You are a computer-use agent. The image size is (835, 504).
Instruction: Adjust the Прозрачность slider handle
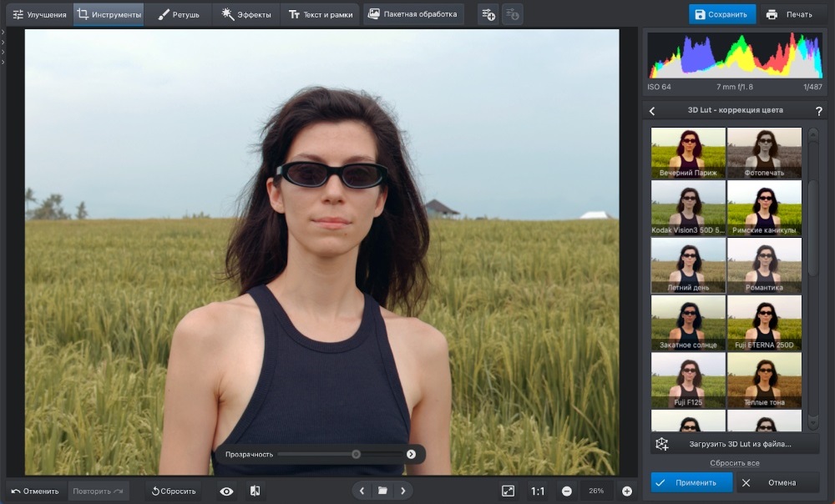tap(356, 454)
